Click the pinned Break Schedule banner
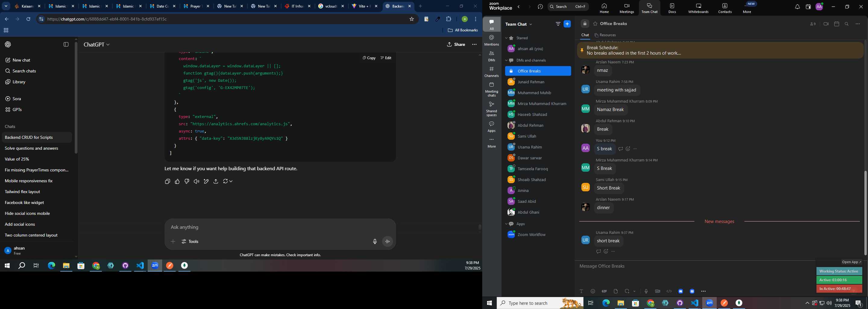868x309 pixels. click(720, 51)
